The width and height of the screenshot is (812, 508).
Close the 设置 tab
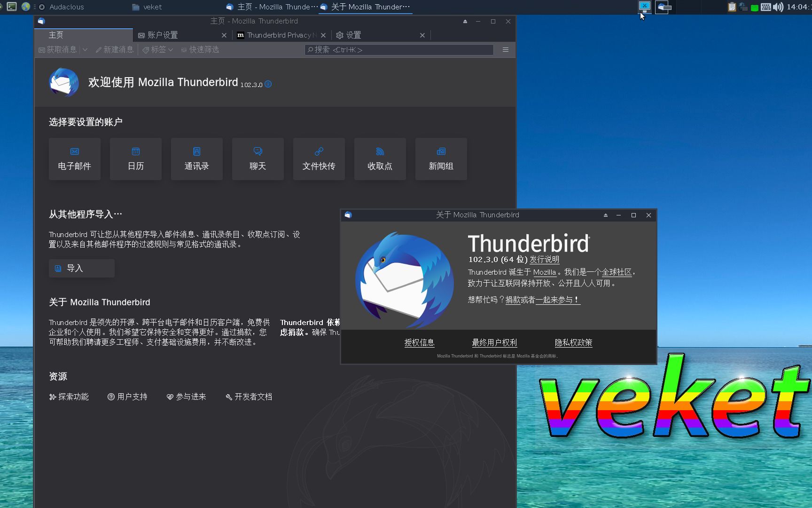tap(422, 35)
